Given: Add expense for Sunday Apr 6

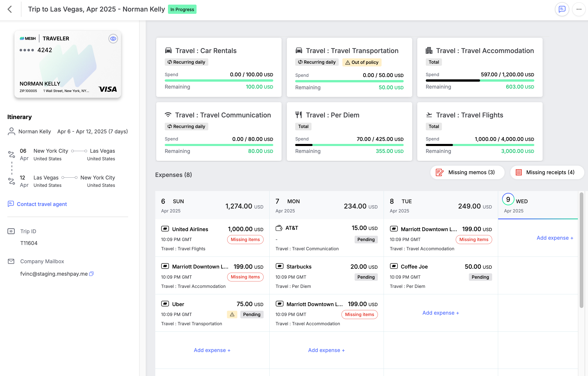Looking at the screenshot, I should click(212, 350).
